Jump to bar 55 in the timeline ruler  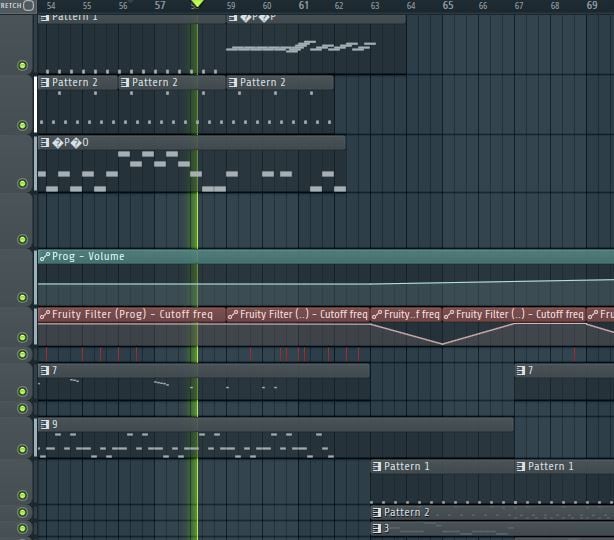(87, 6)
